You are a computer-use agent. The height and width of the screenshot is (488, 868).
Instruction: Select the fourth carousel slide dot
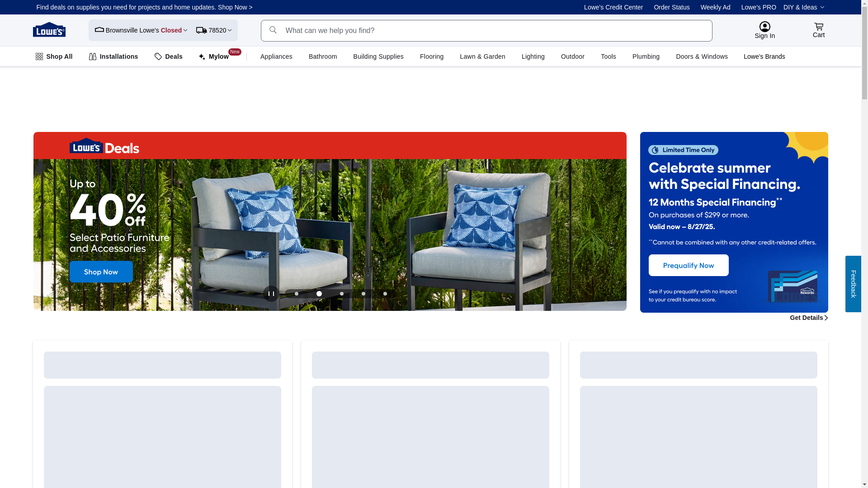(x=363, y=294)
